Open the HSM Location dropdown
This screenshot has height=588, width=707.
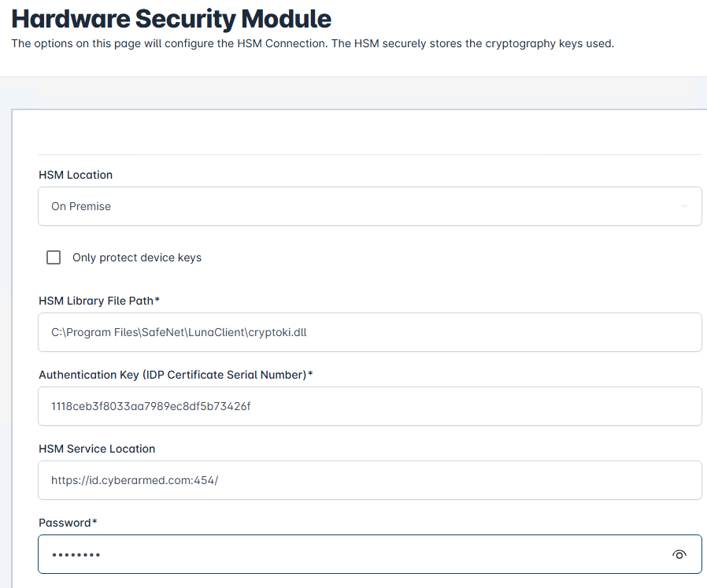point(370,206)
